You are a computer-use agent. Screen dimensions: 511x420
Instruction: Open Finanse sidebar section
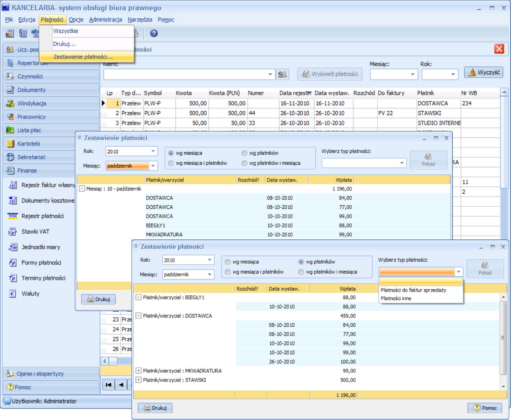[x=39, y=171]
